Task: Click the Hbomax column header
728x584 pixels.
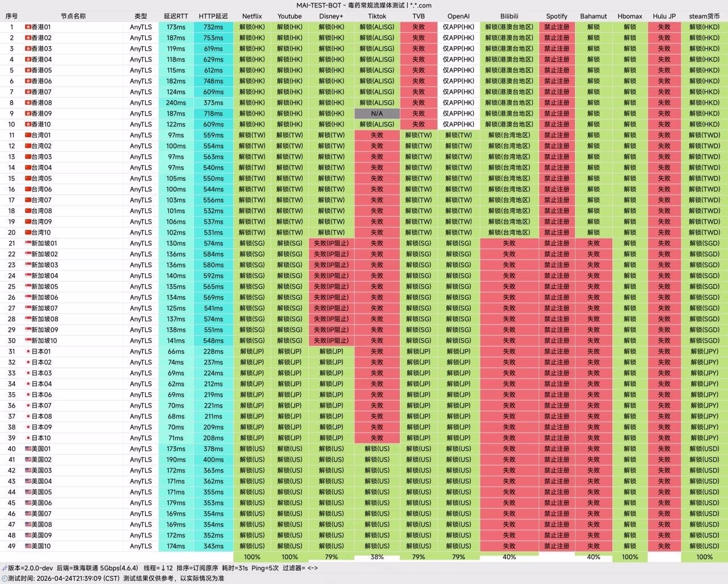Action: pos(630,16)
